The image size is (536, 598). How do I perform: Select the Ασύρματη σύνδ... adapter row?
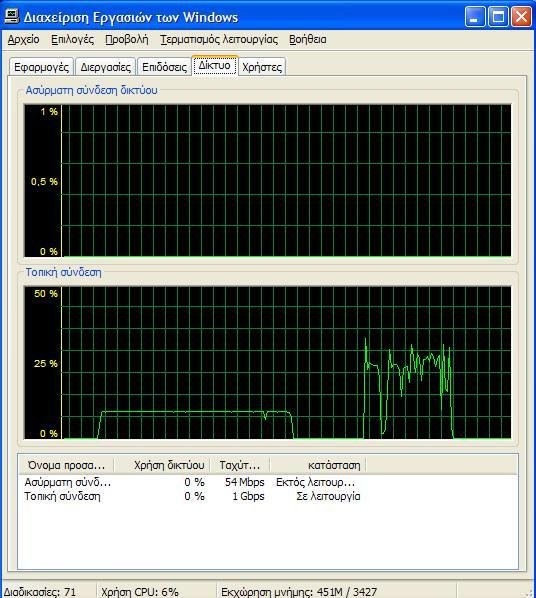192,482
